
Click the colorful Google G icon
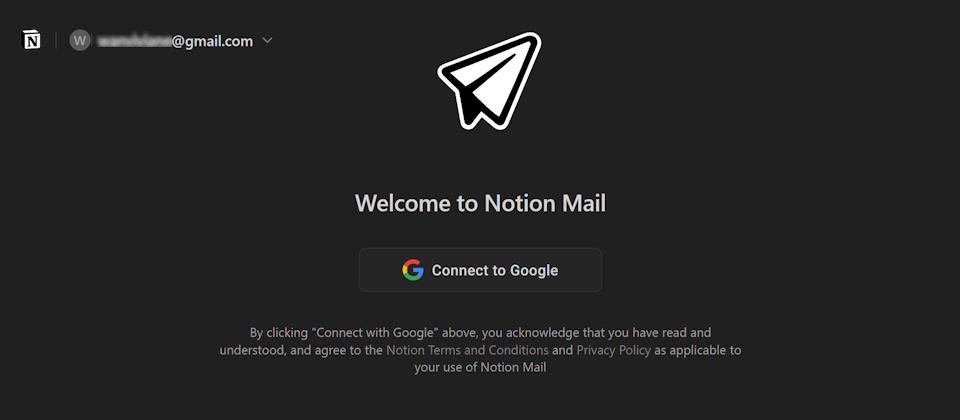(x=413, y=270)
